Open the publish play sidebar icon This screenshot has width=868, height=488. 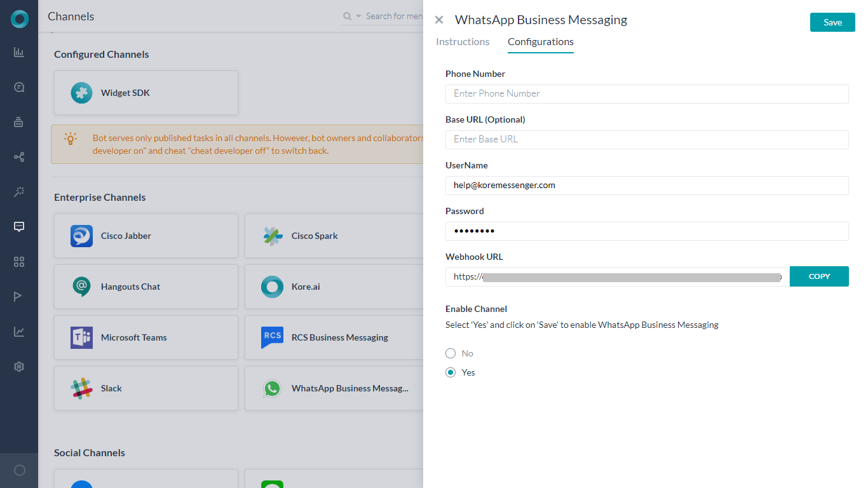19,296
